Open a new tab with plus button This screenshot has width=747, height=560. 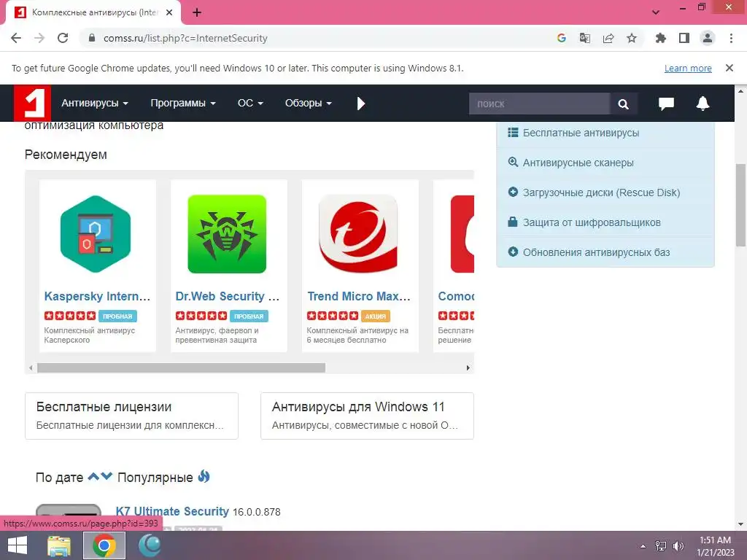(197, 12)
